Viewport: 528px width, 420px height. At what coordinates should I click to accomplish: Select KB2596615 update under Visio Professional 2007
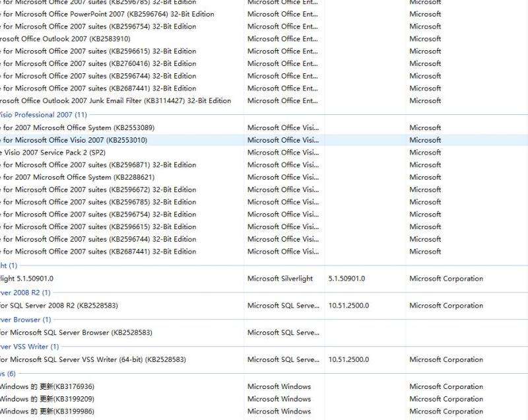(x=98, y=227)
